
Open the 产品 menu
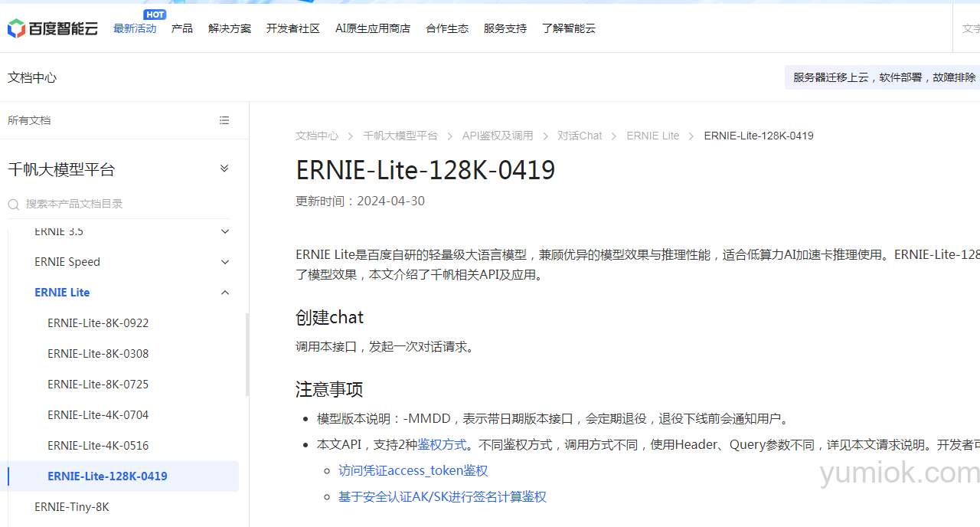click(182, 28)
